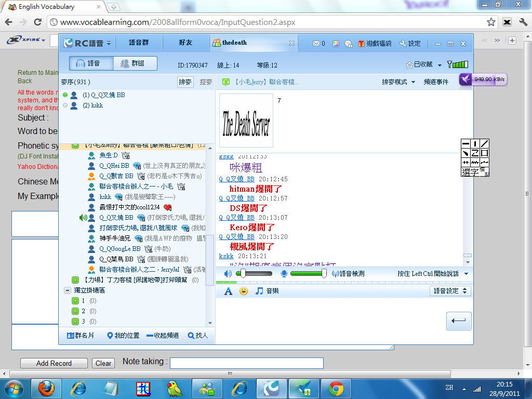Click 我的位置 to locate myself
Viewport: 532px width, 399px height.
click(123, 336)
